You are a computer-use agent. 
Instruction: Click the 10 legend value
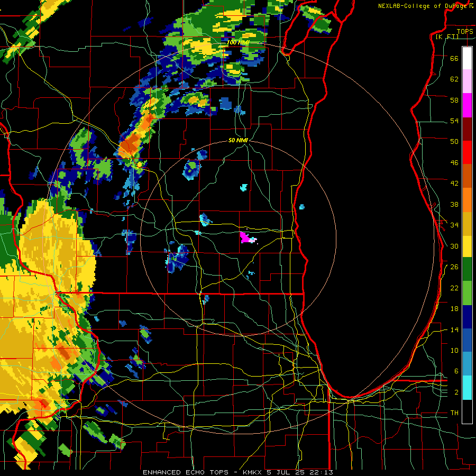pos(454,350)
